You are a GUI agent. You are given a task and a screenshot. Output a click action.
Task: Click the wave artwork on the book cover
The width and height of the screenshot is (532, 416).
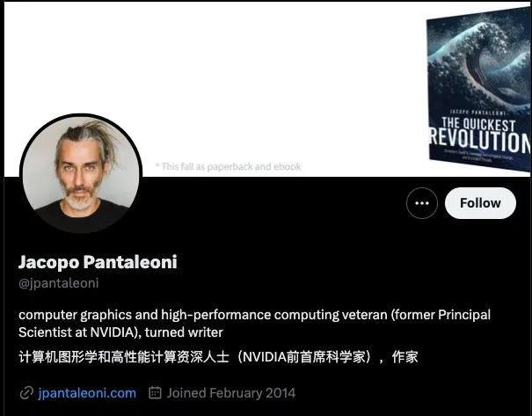click(478, 58)
